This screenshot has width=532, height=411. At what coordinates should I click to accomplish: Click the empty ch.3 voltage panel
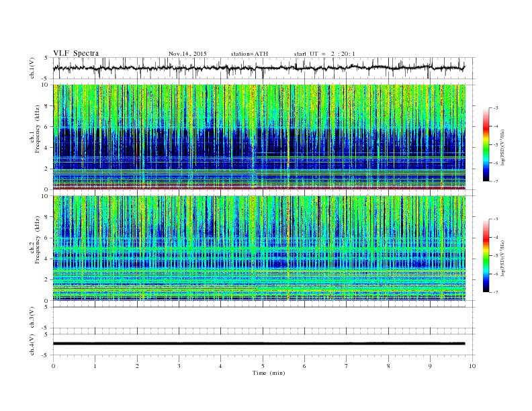pos(264,318)
